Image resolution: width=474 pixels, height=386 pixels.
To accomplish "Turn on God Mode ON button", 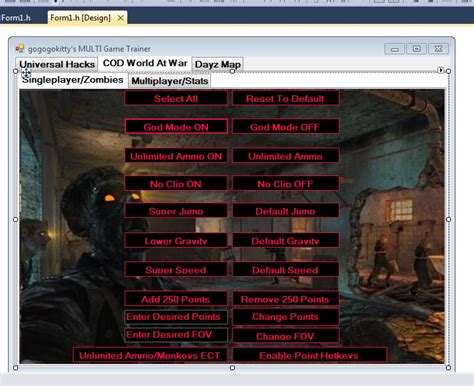I will pyautogui.click(x=176, y=127).
